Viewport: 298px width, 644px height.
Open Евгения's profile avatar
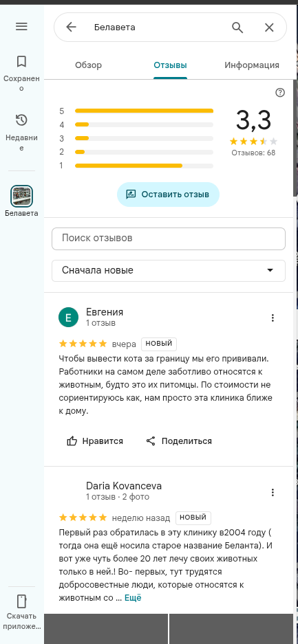pyautogui.click(x=68, y=317)
